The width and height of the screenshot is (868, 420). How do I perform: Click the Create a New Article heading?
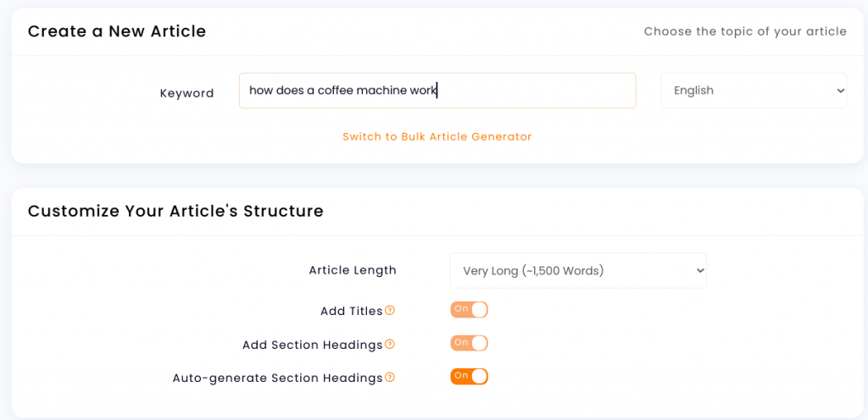pos(117,31)
